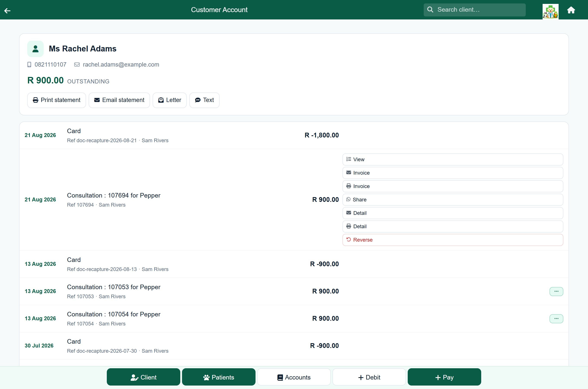Click the list icon beside View
Viewport: 588px width, 389px height.
(x=348, y=159)
